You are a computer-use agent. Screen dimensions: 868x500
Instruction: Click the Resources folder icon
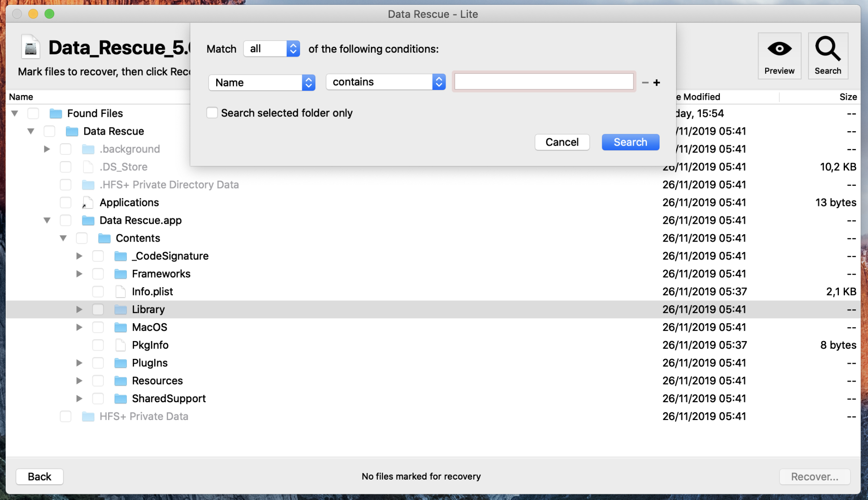coord(120,381)
